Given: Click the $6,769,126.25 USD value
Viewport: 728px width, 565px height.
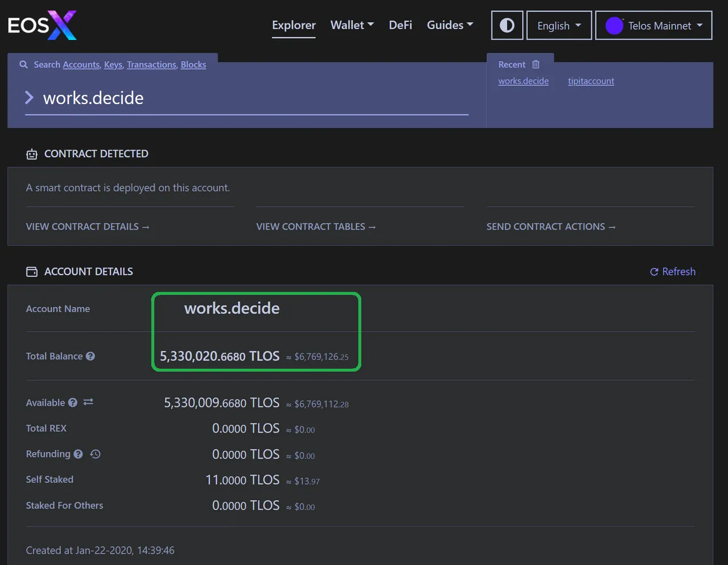Looking at the screenshot, I should (321, 357).
